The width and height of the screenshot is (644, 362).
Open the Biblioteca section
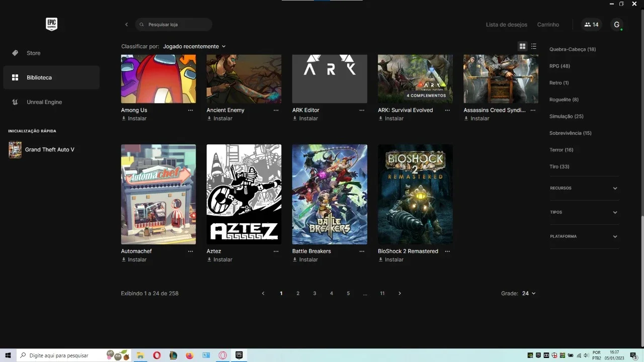click(51, 77)
